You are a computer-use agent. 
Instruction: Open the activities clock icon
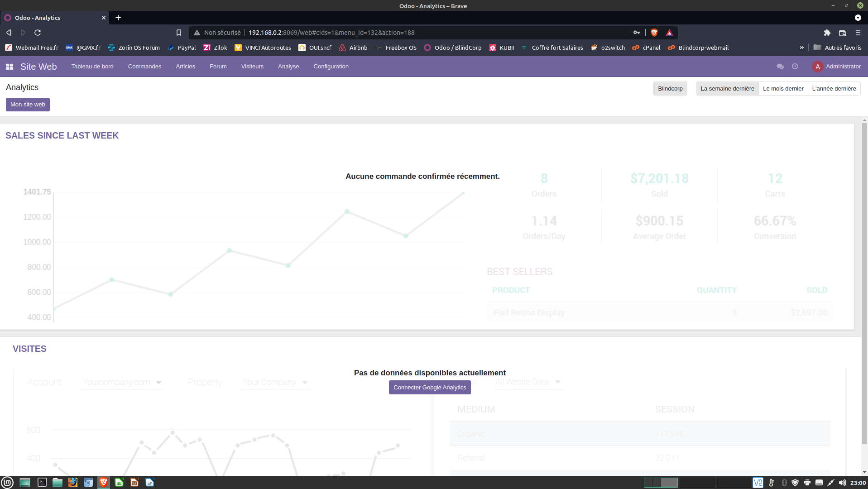(795, 67)
